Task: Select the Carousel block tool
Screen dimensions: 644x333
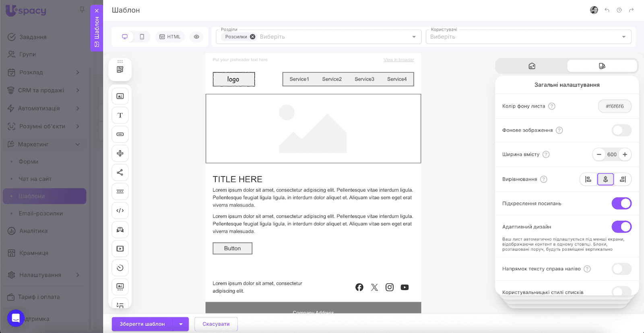Action: pos(120,287)
